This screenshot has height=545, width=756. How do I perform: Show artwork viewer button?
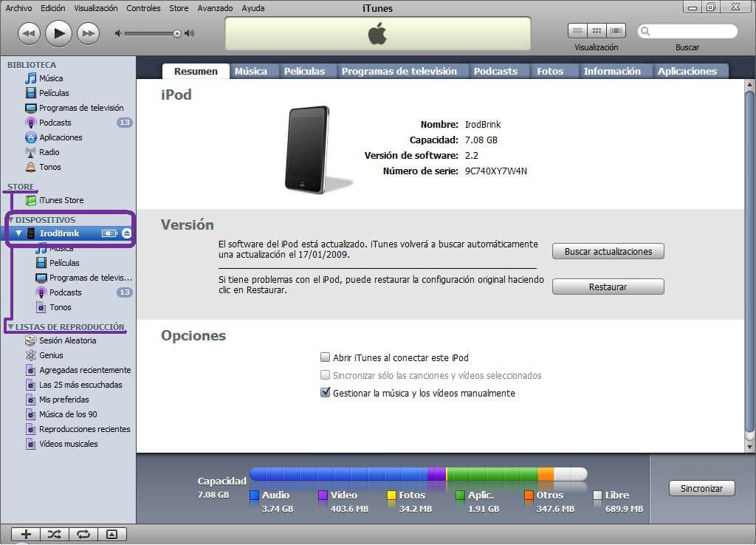(112, 534)
